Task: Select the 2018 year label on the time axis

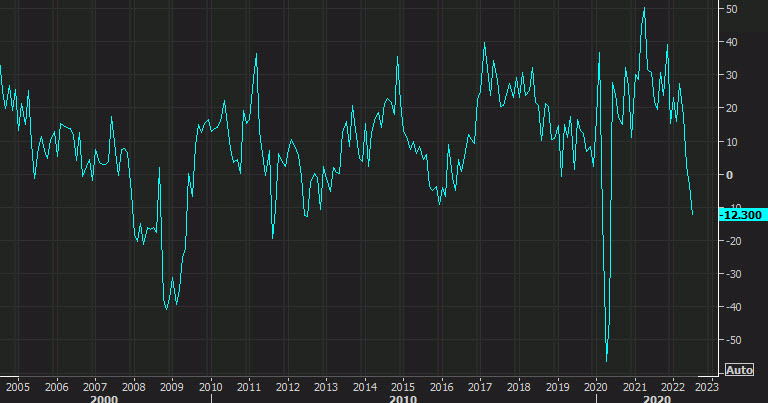Action: point(519,387)
